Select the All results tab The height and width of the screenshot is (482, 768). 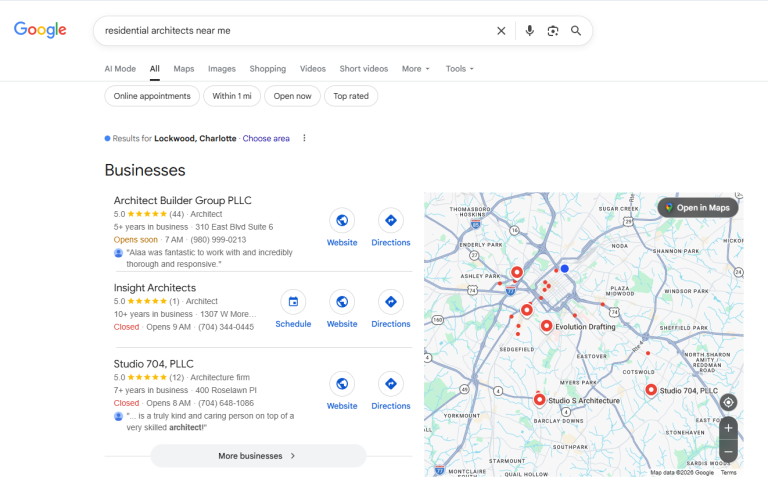(155, 69)
